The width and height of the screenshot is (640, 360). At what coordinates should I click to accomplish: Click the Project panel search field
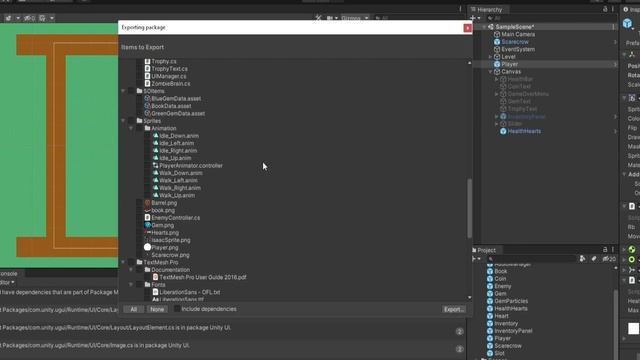pos(531,259)
